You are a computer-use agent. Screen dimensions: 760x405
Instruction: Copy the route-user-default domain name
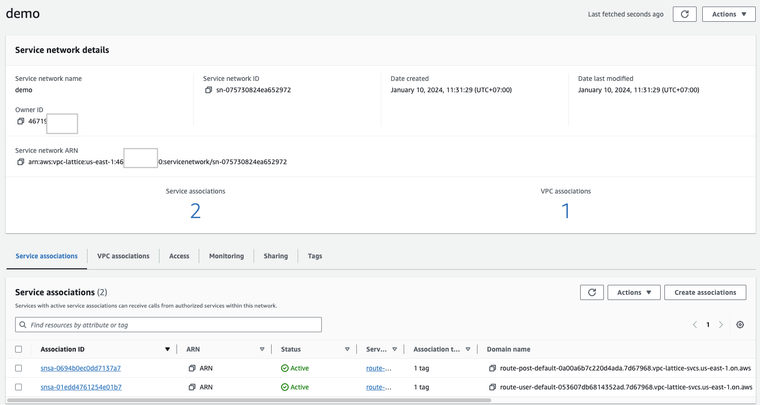pyautogui.click(x=492, y=387)
